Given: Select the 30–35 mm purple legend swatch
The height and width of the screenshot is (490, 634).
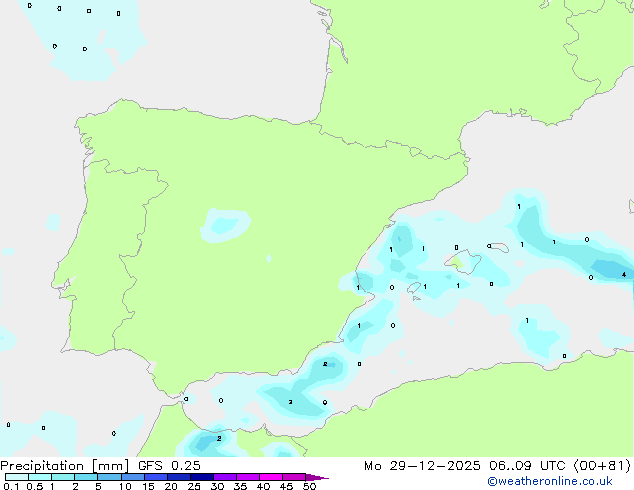Looking at the screenshot, I should point(225,477).
